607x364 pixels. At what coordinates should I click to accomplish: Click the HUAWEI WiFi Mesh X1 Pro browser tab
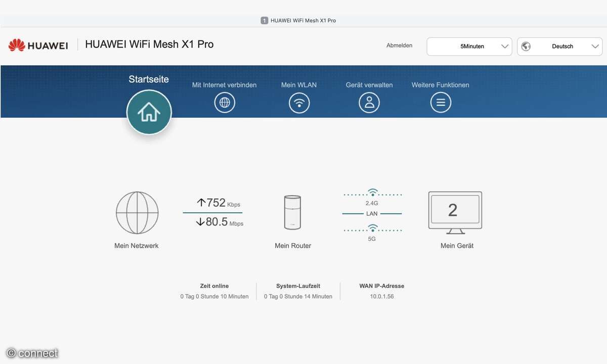coord(298,21)
